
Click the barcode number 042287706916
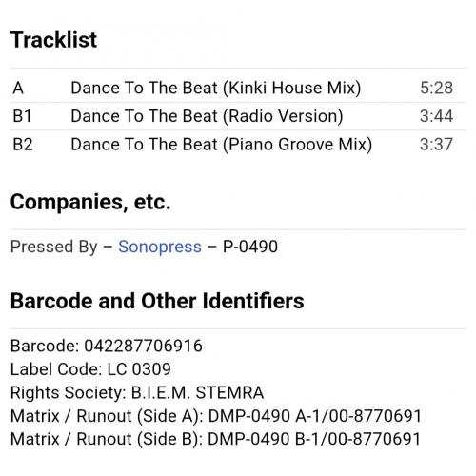(143, 346)
